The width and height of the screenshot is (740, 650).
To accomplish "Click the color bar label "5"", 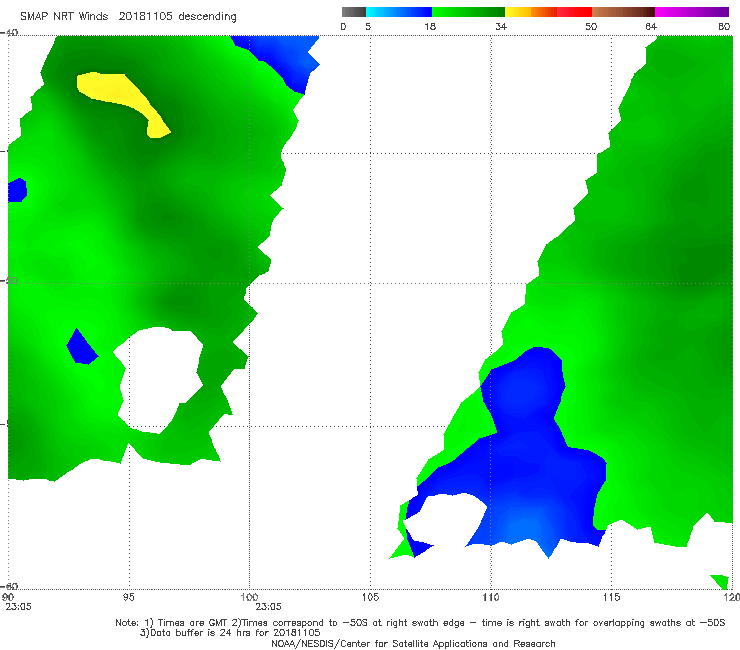I will [x=368, y=26].
